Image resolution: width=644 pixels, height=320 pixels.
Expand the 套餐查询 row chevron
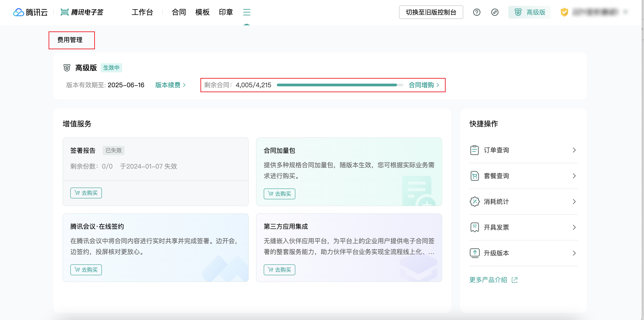pos(574,176)
